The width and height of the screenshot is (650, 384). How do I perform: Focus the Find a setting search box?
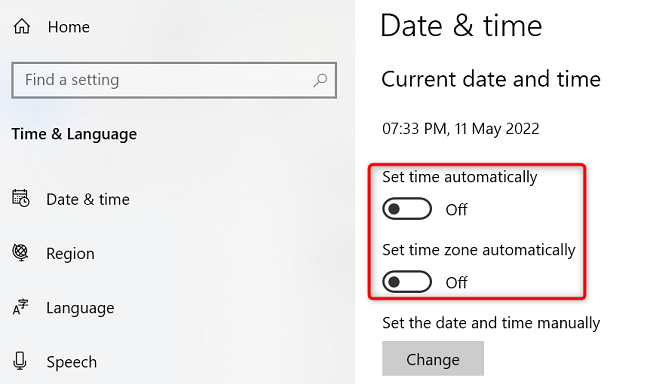click(x=174, y=80)
